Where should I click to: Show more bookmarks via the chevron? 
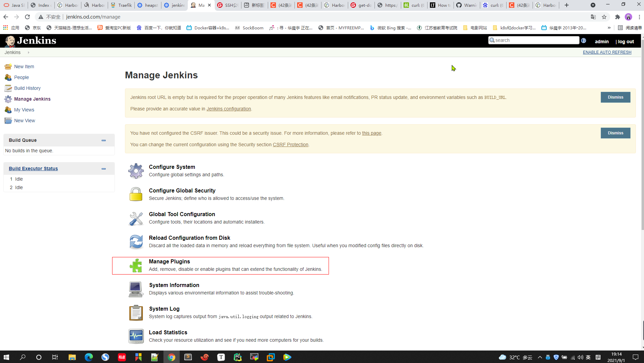[x=609, y=28]
